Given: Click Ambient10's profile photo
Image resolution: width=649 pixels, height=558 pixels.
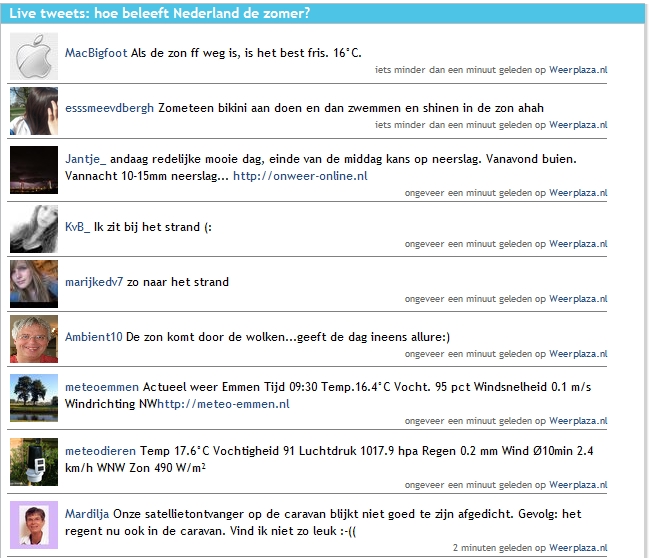Looking at the screenshot, I should [x=34, y=339].
